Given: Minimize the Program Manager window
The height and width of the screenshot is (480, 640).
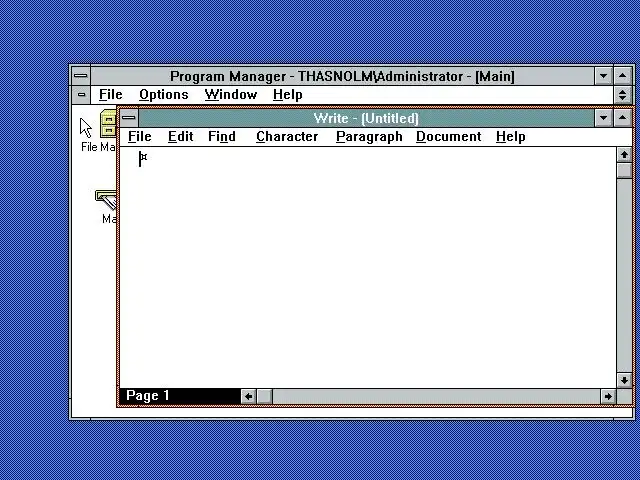Looking at the screenshot, I should click(603, 76).
